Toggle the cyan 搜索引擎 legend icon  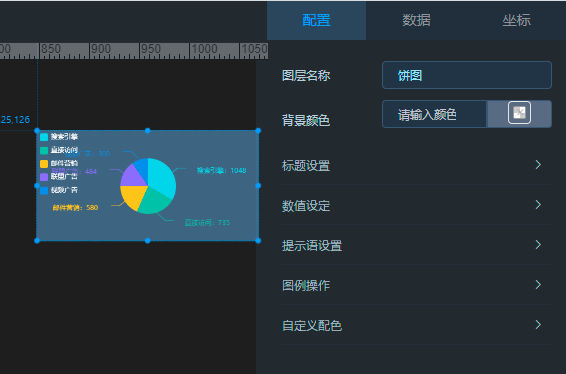click(x=44, y=137)
